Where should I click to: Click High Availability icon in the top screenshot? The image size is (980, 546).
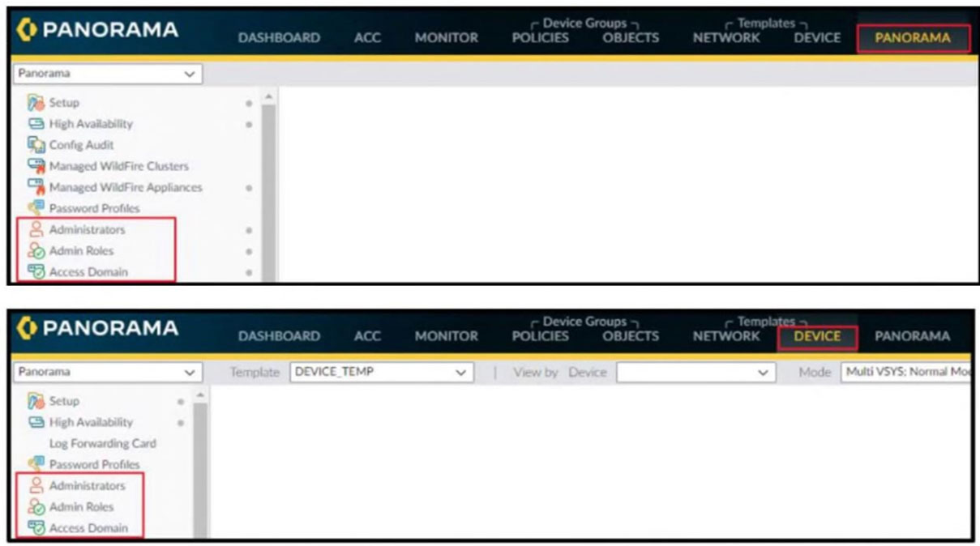pos(36,124)
